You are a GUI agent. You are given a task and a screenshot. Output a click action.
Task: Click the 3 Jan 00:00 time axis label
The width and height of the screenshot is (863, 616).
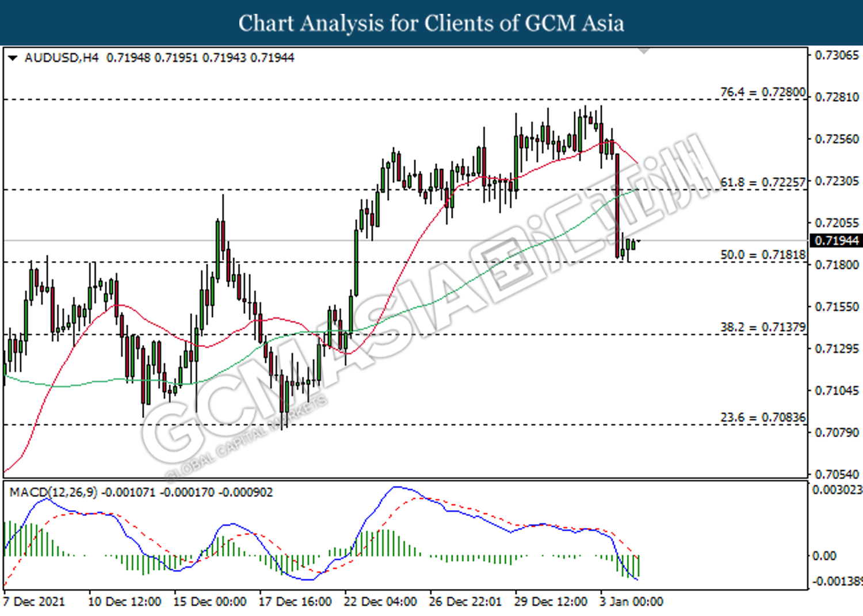coord(631,602)
